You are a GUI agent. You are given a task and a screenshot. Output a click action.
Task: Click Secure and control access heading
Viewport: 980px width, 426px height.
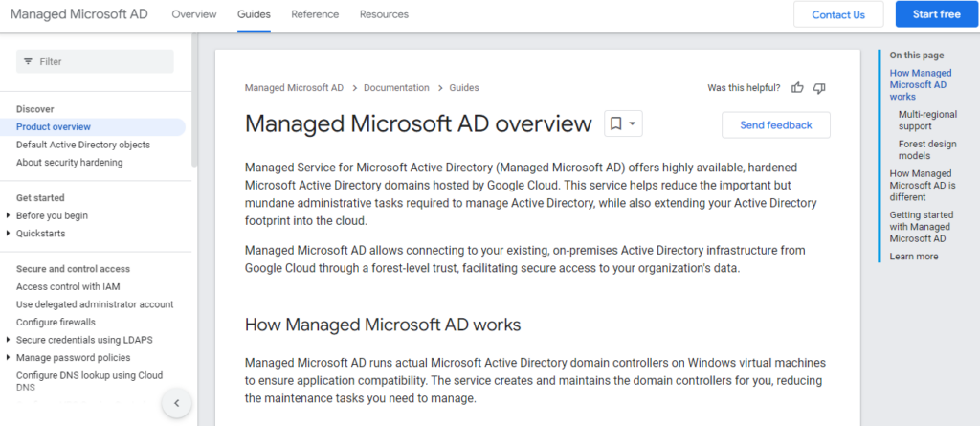tap(73, 269)
